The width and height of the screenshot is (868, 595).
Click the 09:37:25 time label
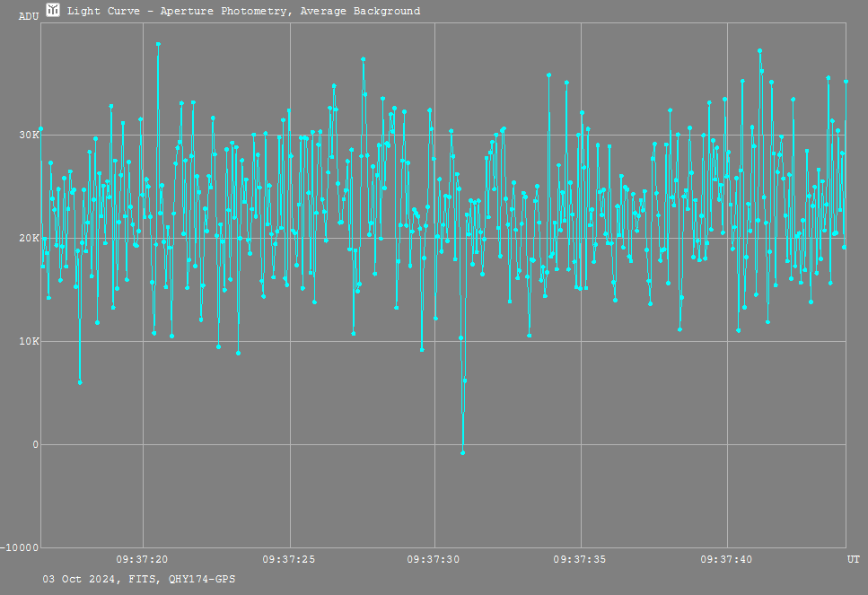tap(288, 560)
